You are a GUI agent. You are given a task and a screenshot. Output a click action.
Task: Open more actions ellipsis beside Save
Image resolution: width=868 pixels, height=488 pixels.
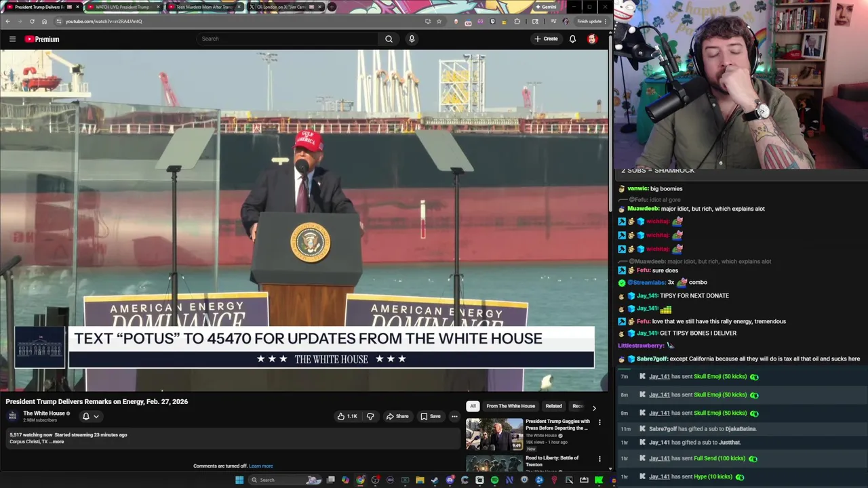[x=454, y=416]
